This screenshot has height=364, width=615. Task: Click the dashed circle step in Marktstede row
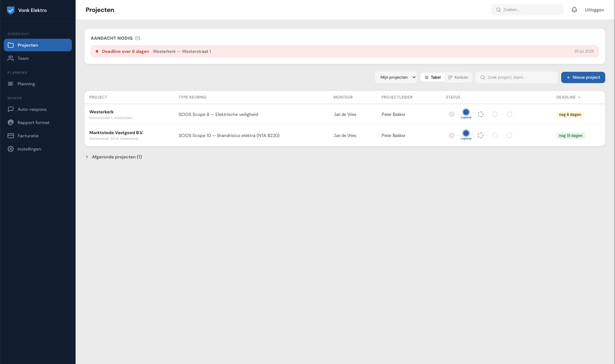point(480,135)
